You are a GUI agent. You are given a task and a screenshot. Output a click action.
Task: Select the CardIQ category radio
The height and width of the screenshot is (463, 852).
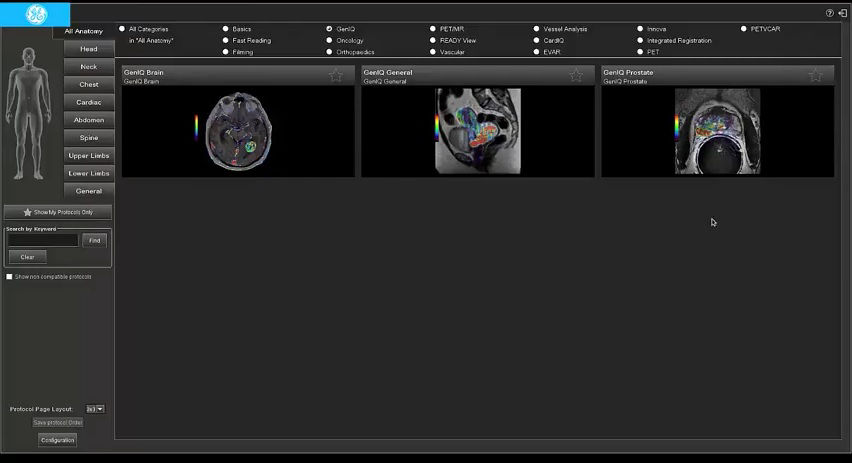536,40
